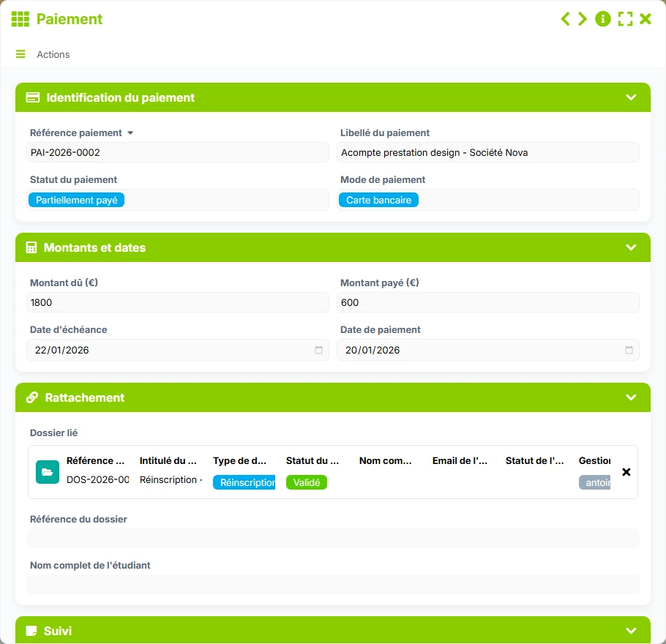Open the Actions menu
The height and width of the screenshot is (644, 666).
click(53, 54)
